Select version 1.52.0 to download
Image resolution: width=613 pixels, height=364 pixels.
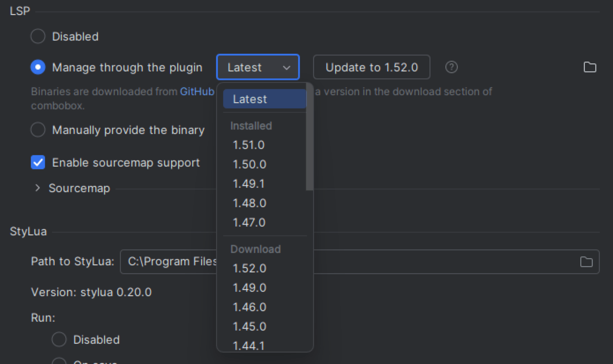coord(250,268)
